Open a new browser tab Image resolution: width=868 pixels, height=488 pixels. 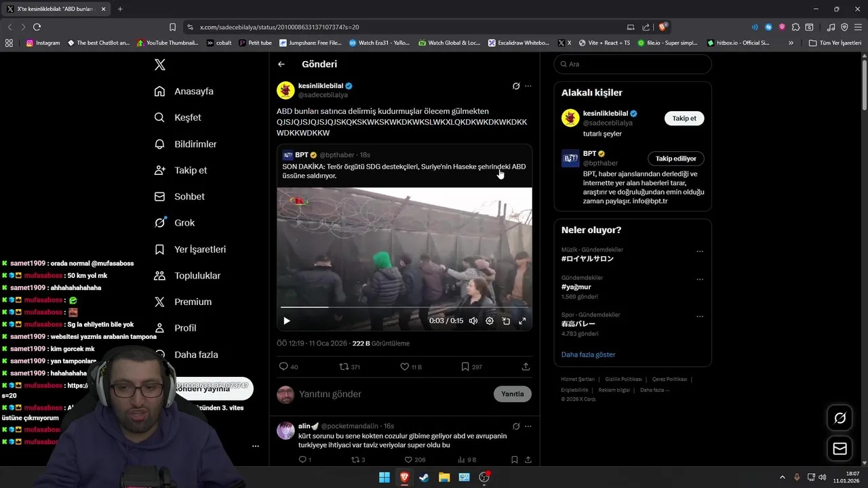click(120, 9)
